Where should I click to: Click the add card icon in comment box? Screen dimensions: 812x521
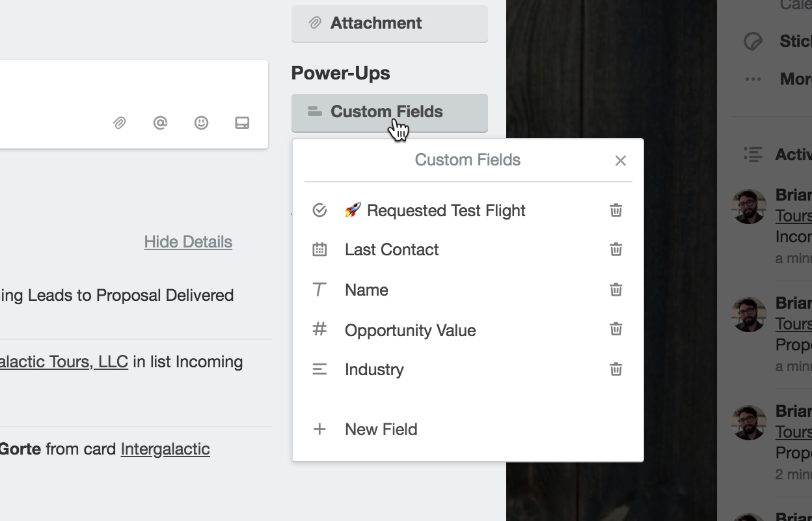tap(242, 122)
